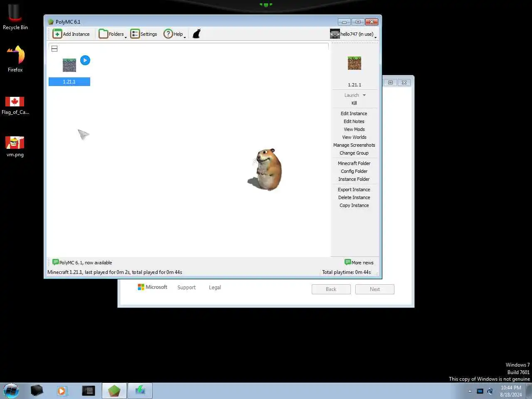Viewport: 532px width, 399px height.
Task: Click the blue play badge on instance
Action: 85,60
